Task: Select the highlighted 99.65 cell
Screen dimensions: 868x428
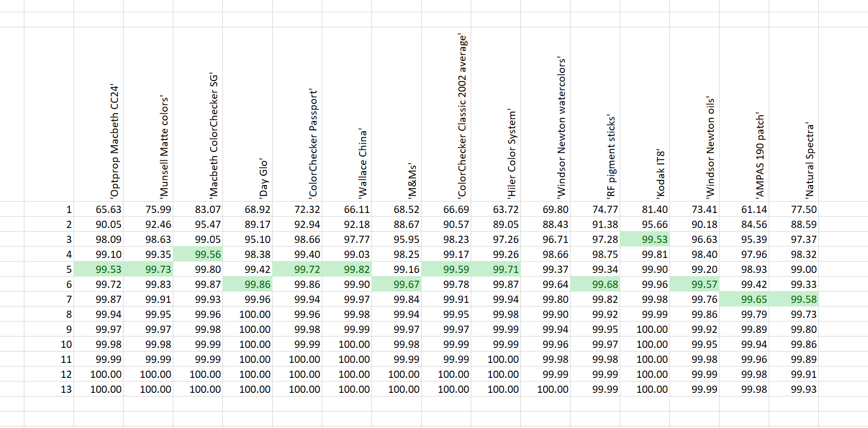Action: (744, 299)
